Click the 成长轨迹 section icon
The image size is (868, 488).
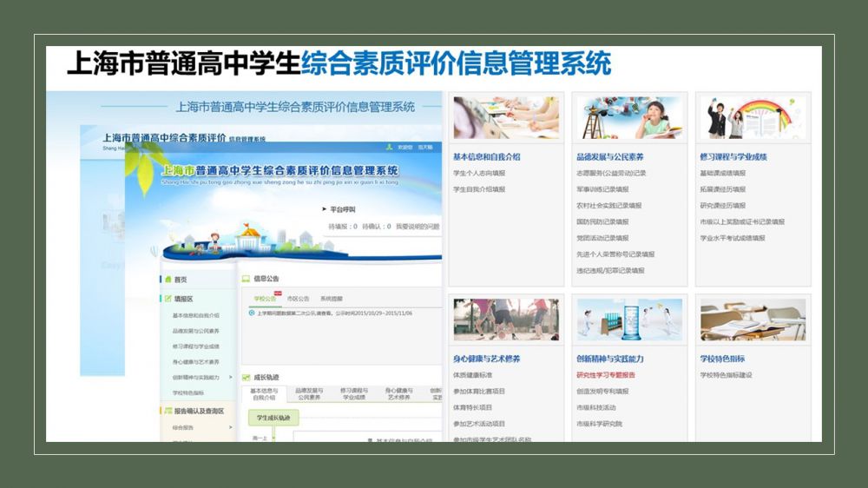(246, 377)
